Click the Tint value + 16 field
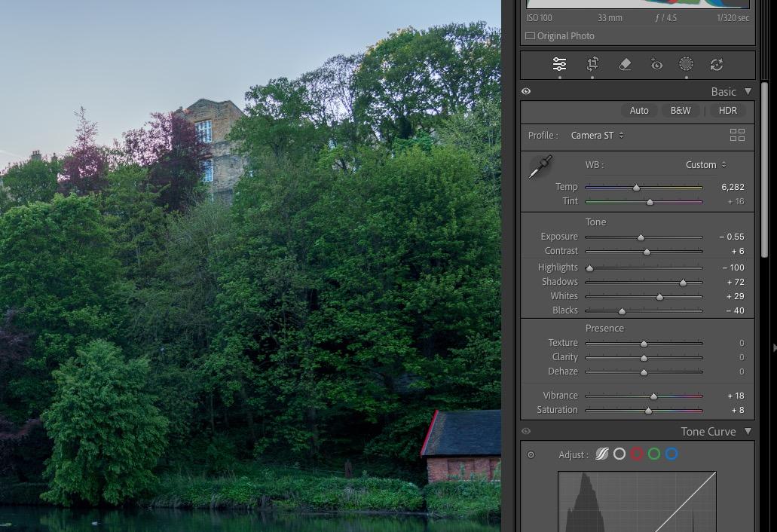777x532 pixels. [x=736, y=202]
